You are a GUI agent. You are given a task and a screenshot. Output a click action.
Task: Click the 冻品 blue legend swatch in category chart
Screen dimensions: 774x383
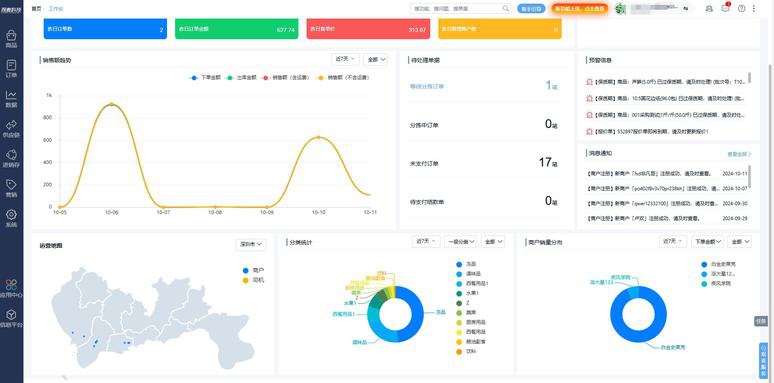[460, 264]
